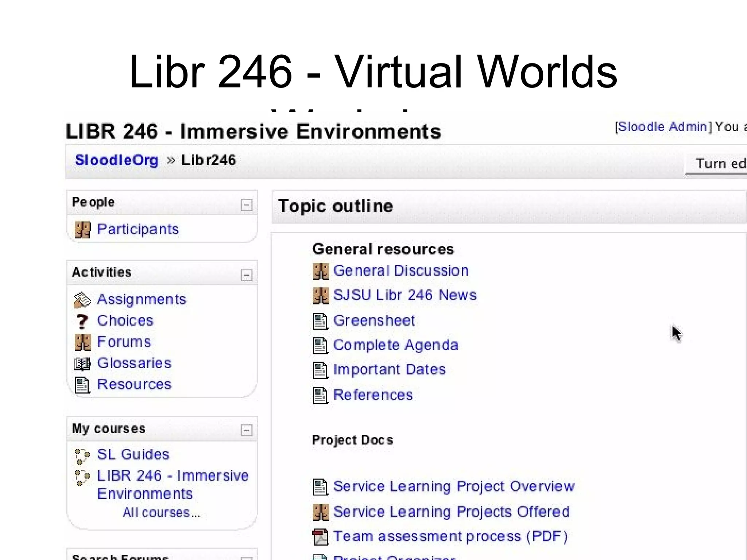Open the General Discussion forum

pyautogui.click(x=401, y=271)
